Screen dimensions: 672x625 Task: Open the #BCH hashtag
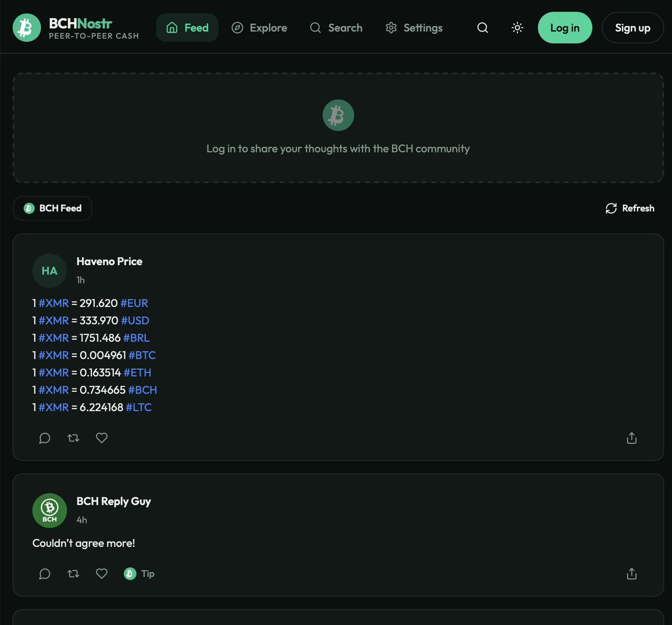pos(142,390)
